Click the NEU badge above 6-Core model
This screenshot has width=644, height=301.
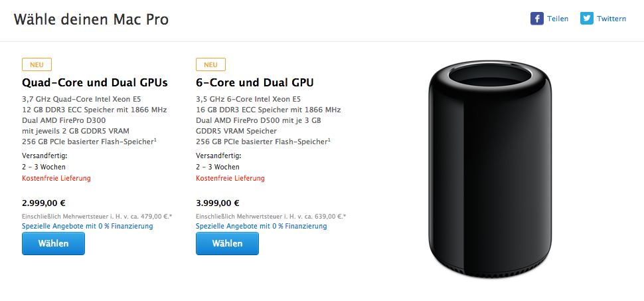click(210, 64)
